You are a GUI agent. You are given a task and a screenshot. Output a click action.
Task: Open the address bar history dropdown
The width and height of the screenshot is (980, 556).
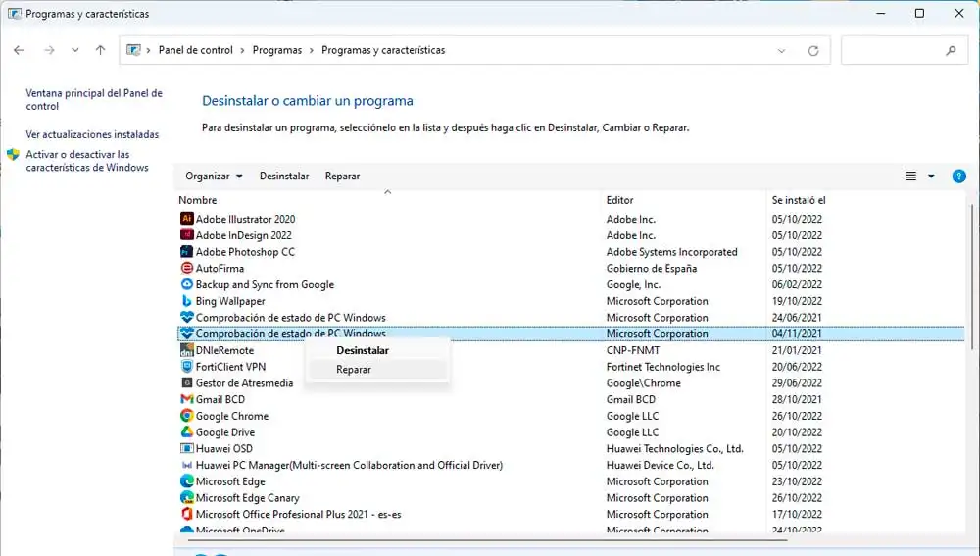(781, 51)
